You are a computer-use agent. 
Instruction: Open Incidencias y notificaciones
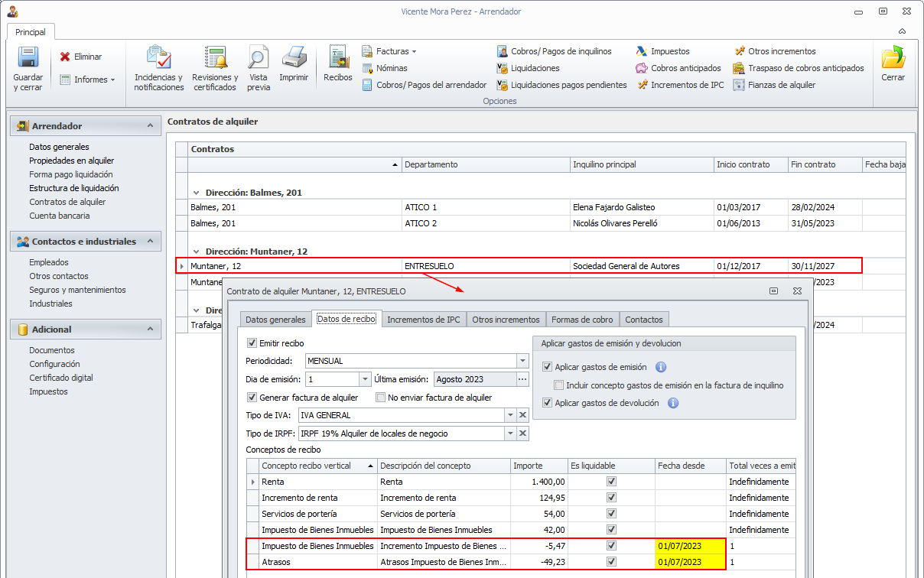[x=159, y=59]
